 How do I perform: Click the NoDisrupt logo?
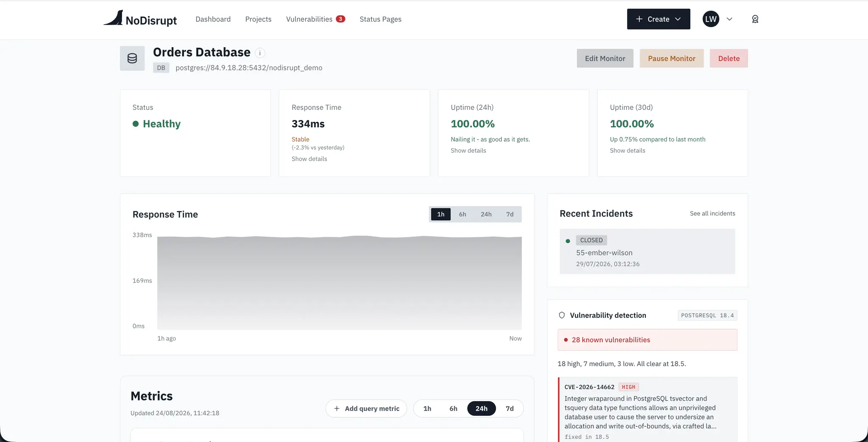pyautogui.click(x=140, y=19)
